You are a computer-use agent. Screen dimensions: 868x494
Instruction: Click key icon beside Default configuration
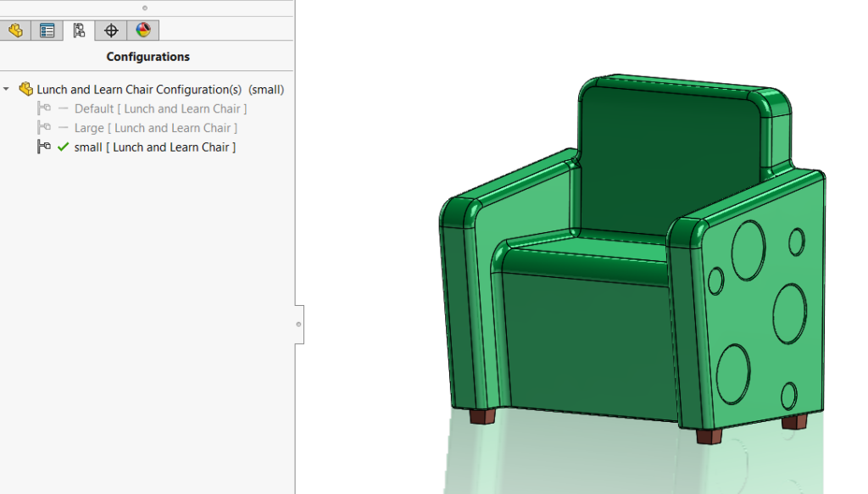click(45, 108)
